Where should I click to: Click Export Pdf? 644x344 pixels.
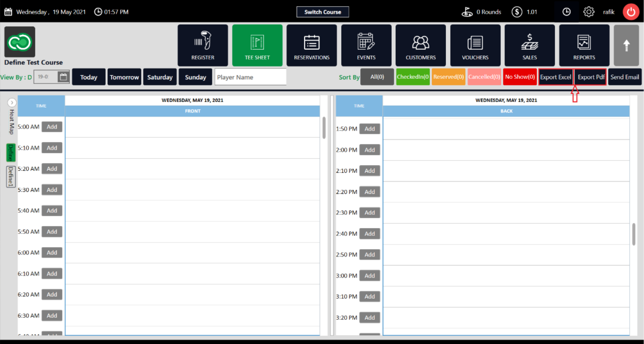click(591, 77)
